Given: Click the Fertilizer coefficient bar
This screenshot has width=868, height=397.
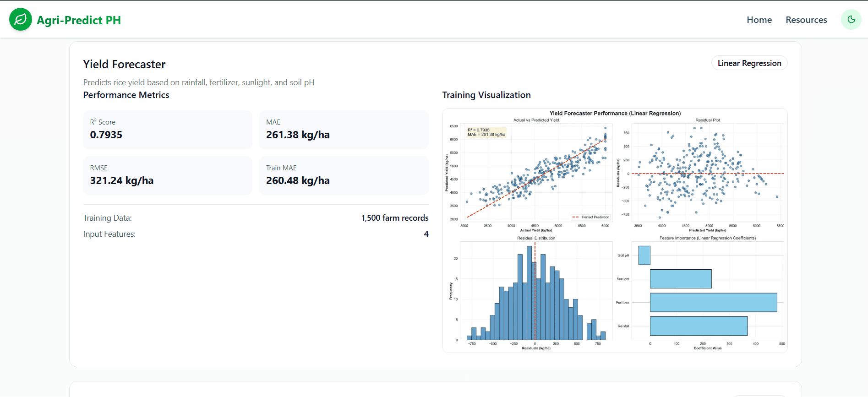Looking at the screenshot, I should [713, 302].
